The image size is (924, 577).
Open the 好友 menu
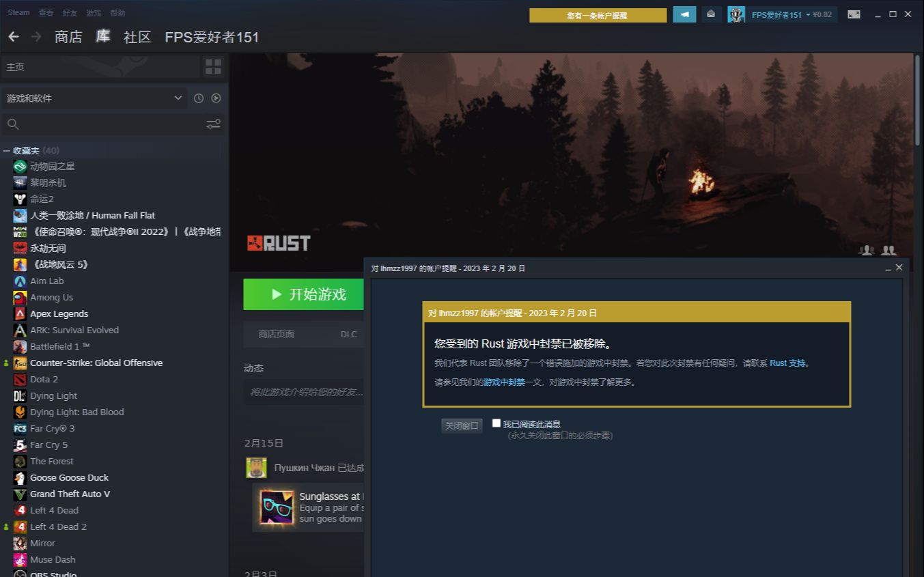click(70, 12)
